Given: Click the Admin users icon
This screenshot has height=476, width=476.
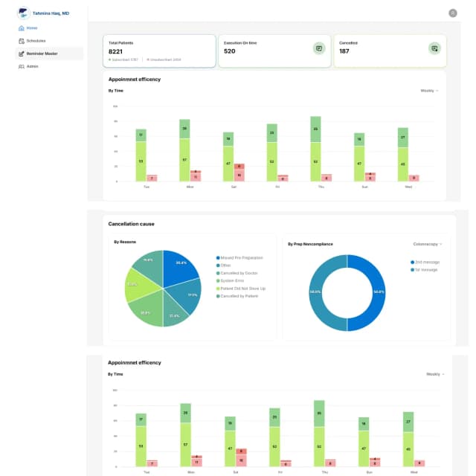Looking at the screenshot, I should [21, 66].
